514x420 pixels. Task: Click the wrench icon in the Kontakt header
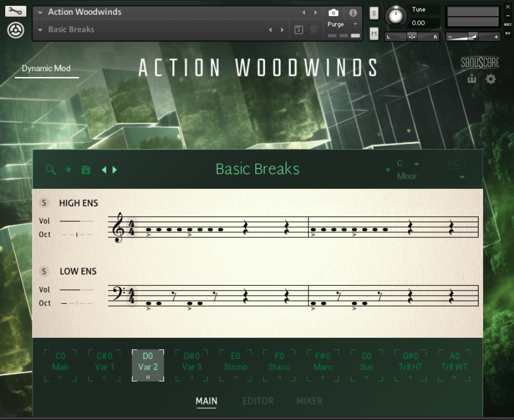[x=14, y=10]
